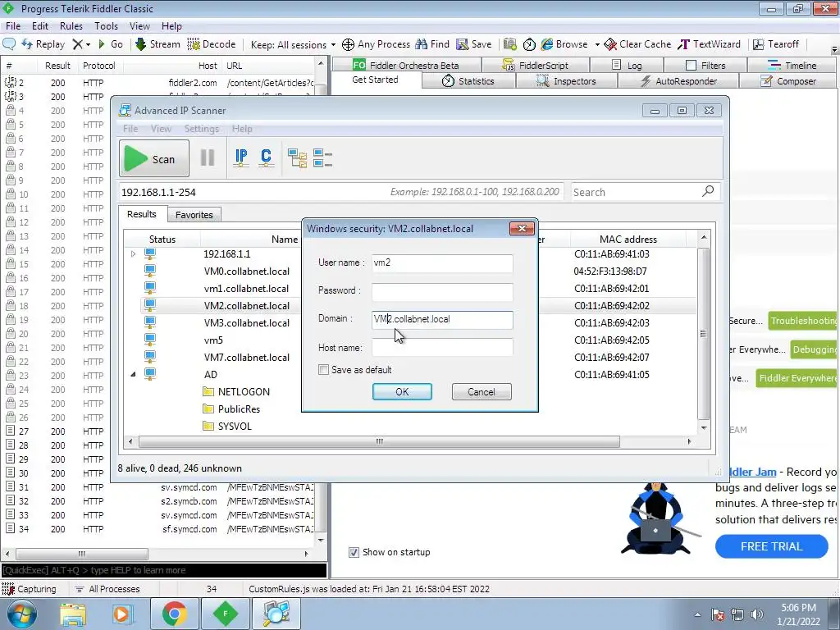This screenshot has height=630, width=840.
Task: Click Replay in Fiddler toolbar
Action: (x=43, y=44)
